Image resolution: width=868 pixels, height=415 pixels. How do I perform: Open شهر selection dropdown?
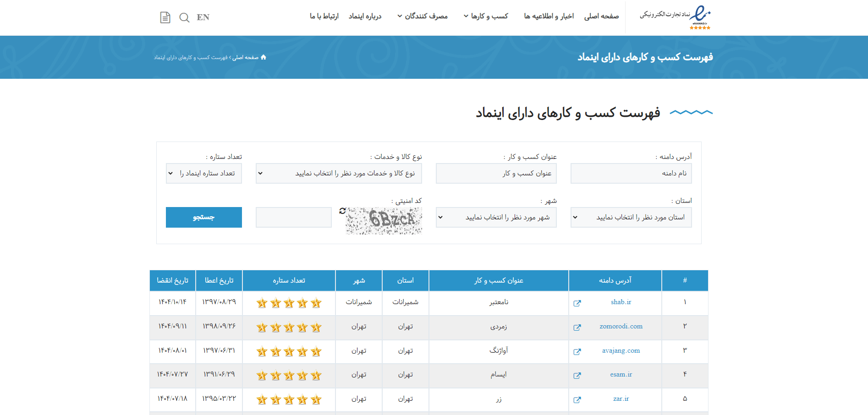point(496,217)
